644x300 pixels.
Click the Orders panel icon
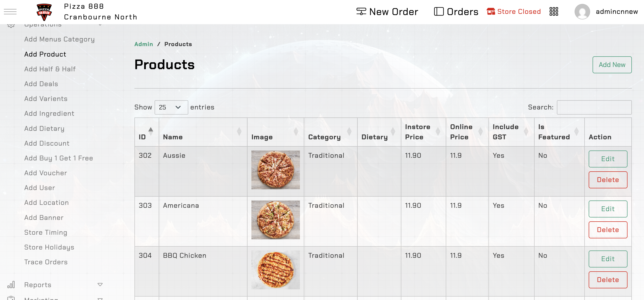pos(438,11)
